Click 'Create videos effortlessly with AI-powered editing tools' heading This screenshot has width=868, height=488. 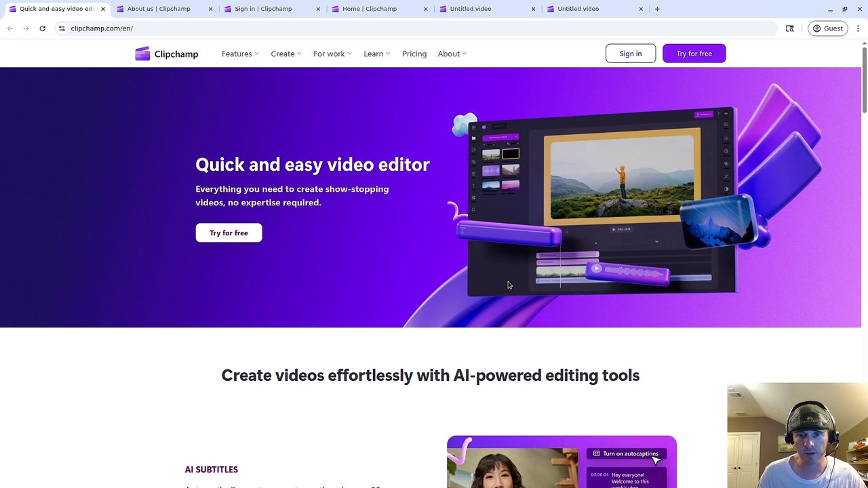point(431,375)
